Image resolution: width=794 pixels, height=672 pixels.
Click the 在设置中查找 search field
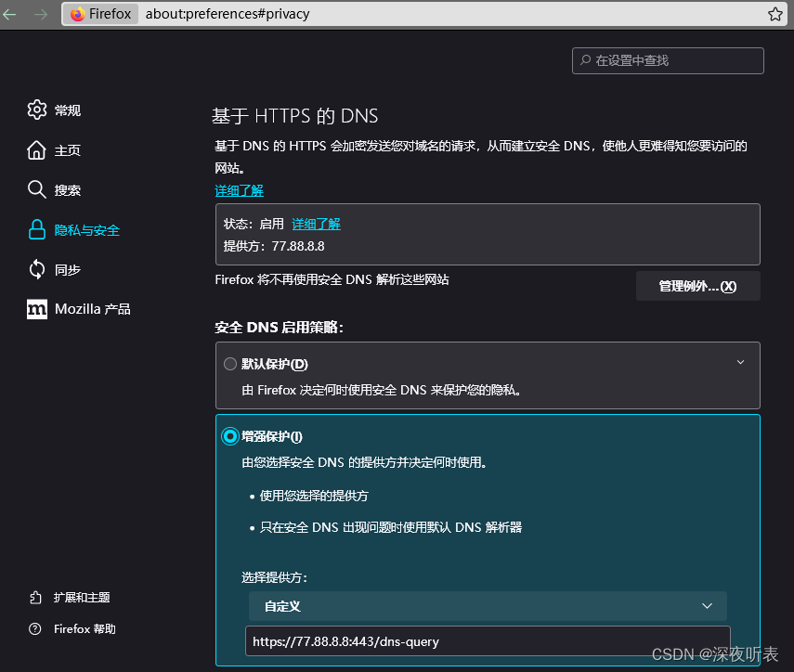coord(668,60)
